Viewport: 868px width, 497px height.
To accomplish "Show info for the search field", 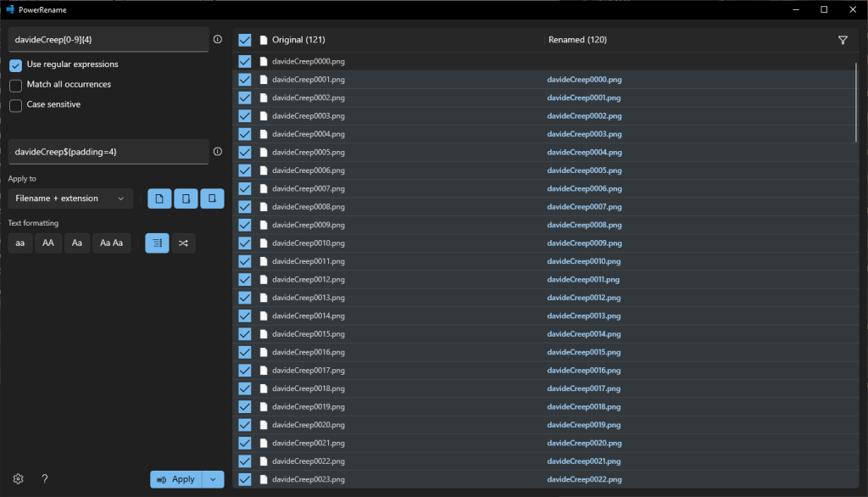I will pos(218,39).
